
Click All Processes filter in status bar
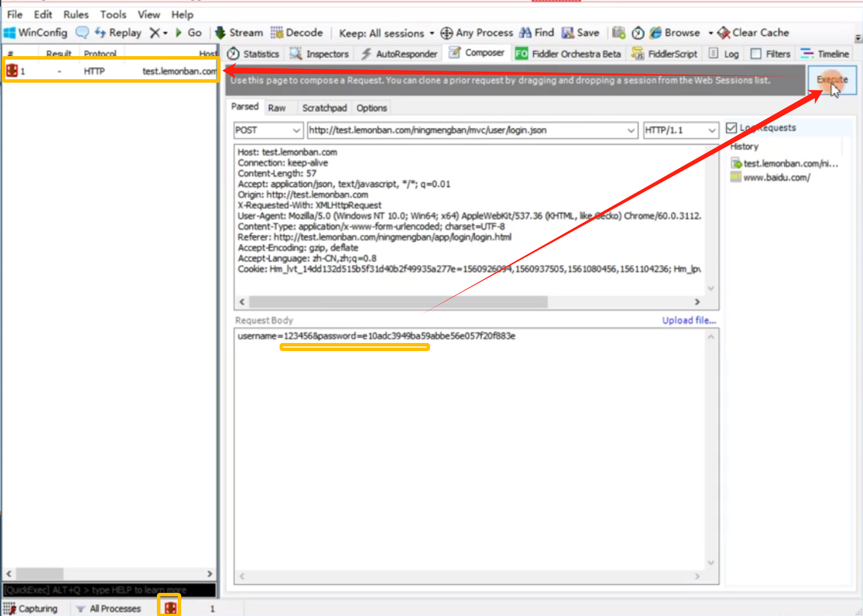click(109, 608)
